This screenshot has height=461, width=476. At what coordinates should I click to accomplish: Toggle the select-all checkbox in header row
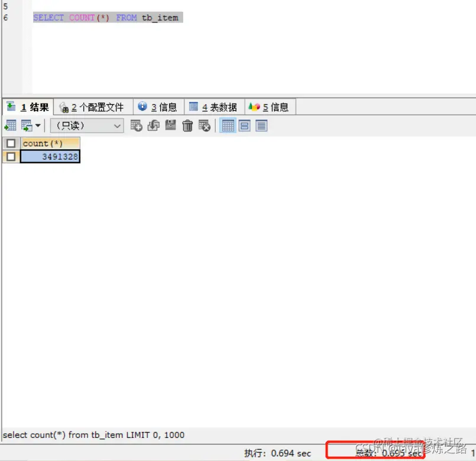11,143
